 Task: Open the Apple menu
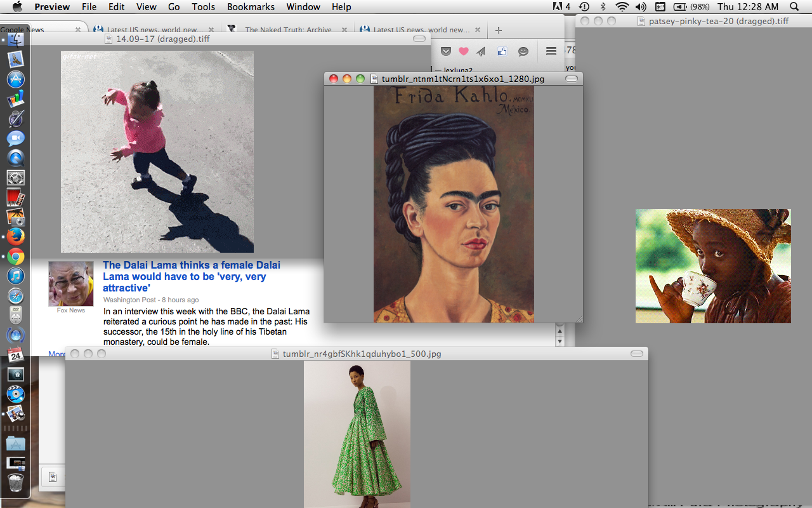click(17, 7)
